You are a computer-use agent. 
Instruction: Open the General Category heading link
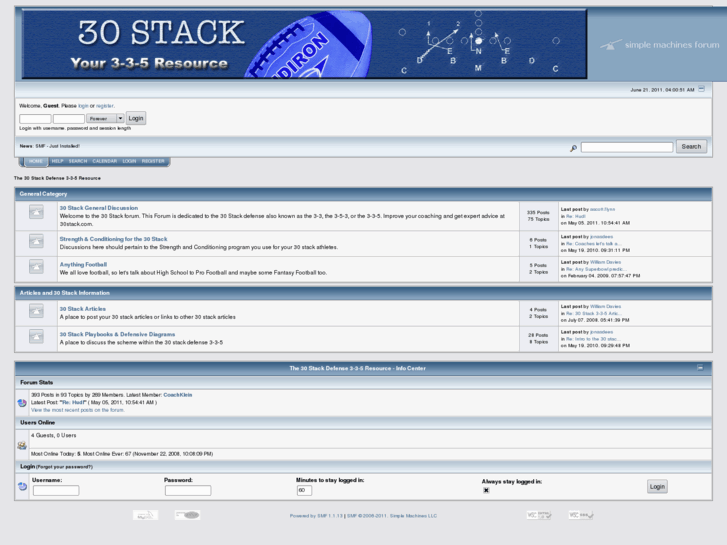click(43, 194)
